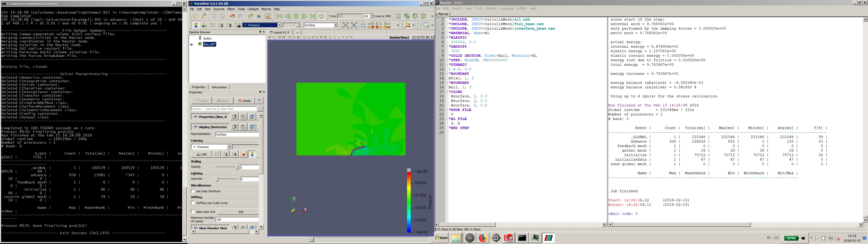Check the OSPRay Use Scale Array option
This screenshot has width=868, height=244.
coord(193,203)
